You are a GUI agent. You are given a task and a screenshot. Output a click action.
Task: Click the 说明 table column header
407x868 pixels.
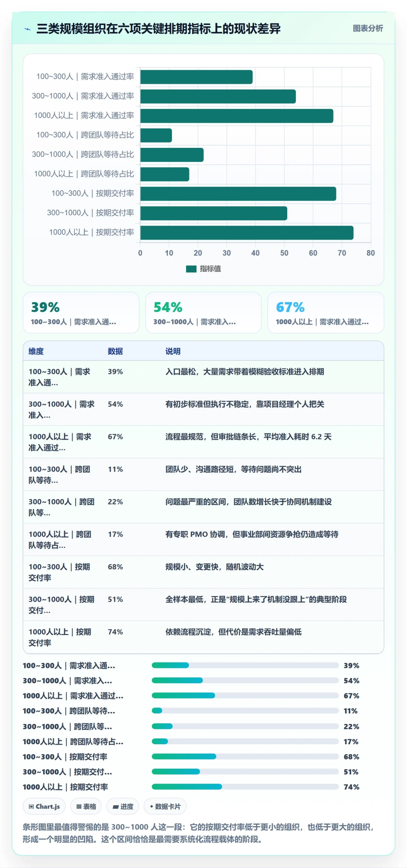[x=173, y=351]
